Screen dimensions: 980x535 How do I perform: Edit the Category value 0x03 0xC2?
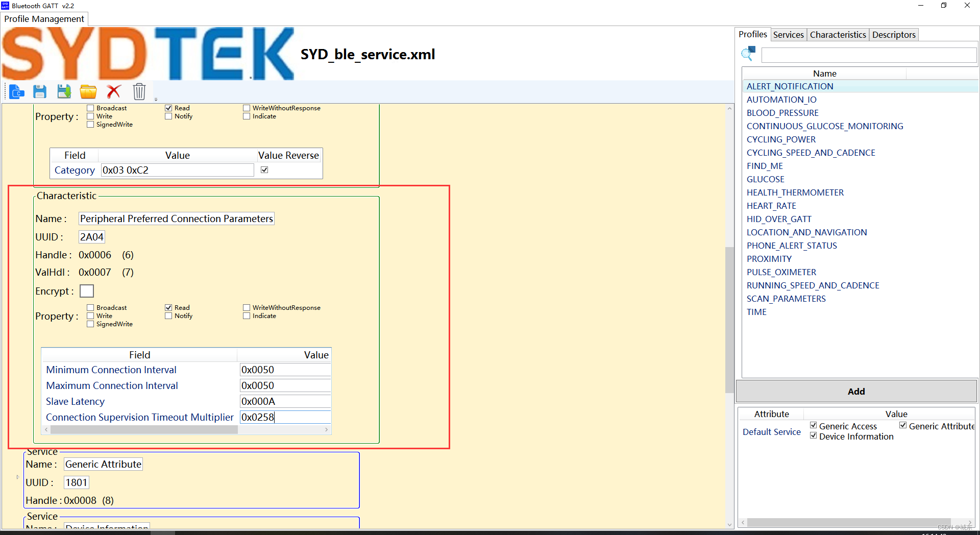coord(177,170)
